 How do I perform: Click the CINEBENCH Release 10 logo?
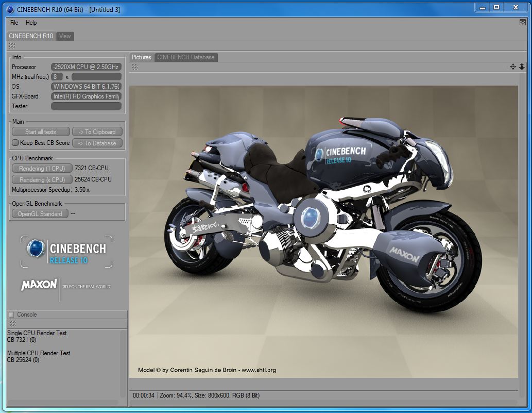coord(66,252)
